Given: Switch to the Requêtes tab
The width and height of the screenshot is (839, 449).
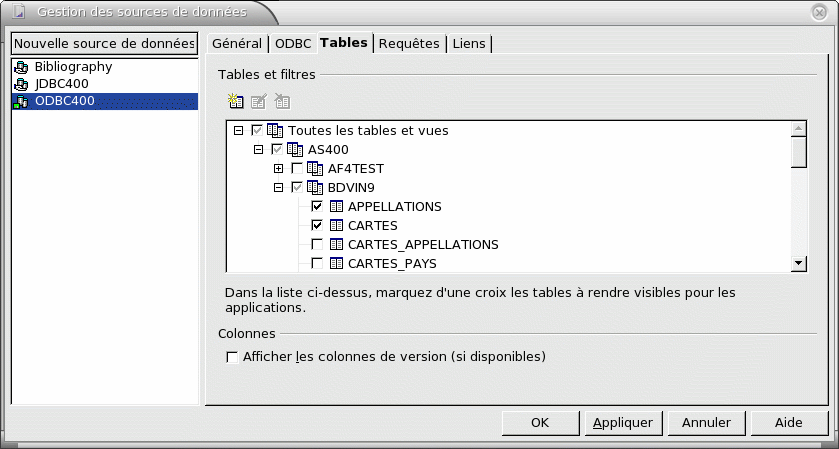Looking at the screenshot, I should point(409,43).
